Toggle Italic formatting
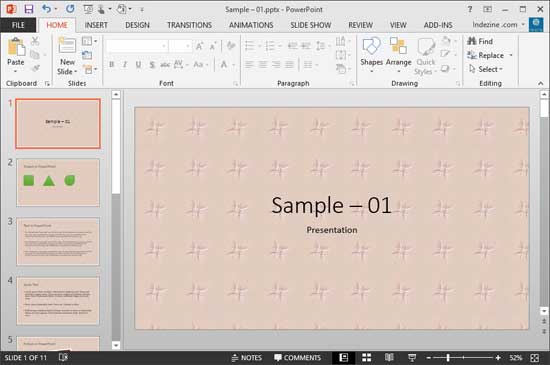The image size is (550, 365). pos(125,65)
